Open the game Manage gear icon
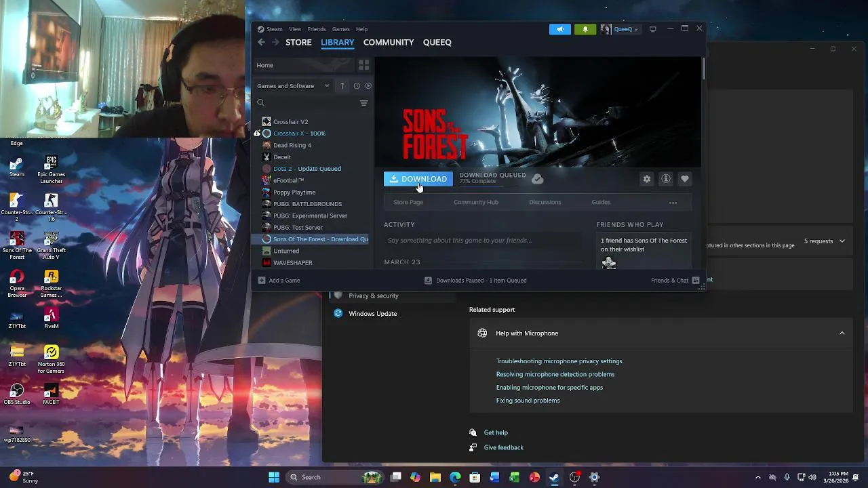 click(x=647, y=179)
